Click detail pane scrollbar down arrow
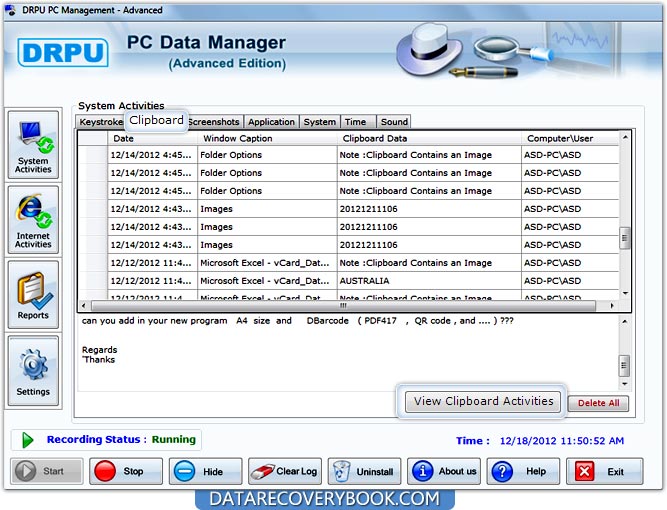Viewport: 667px width, 510px height. (624, 384)
